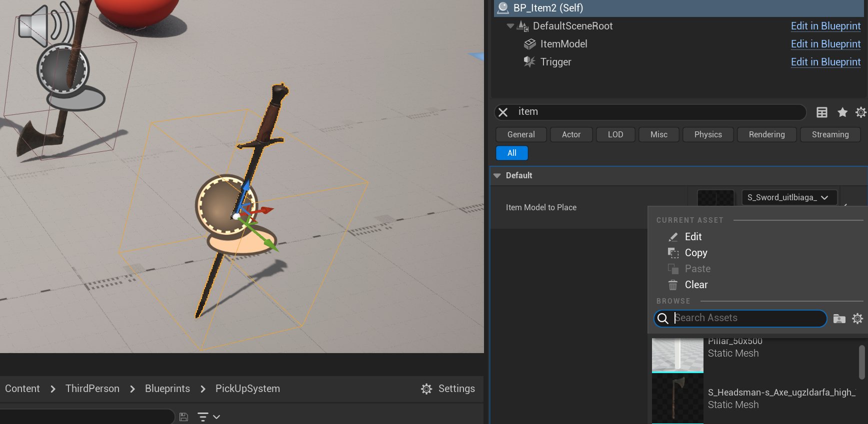Collapse the DefaultSceneRoot component tree

click(x=510, y=26)
